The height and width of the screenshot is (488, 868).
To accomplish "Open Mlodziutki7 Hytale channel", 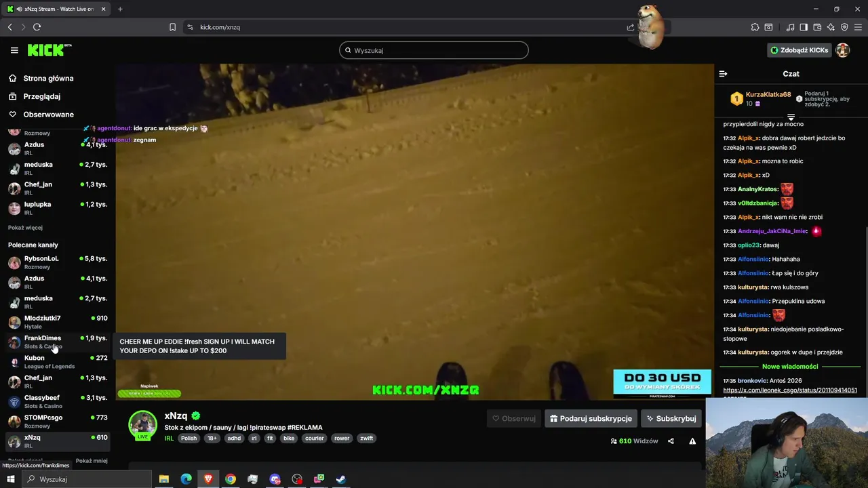I will click(x=57, y=322).
